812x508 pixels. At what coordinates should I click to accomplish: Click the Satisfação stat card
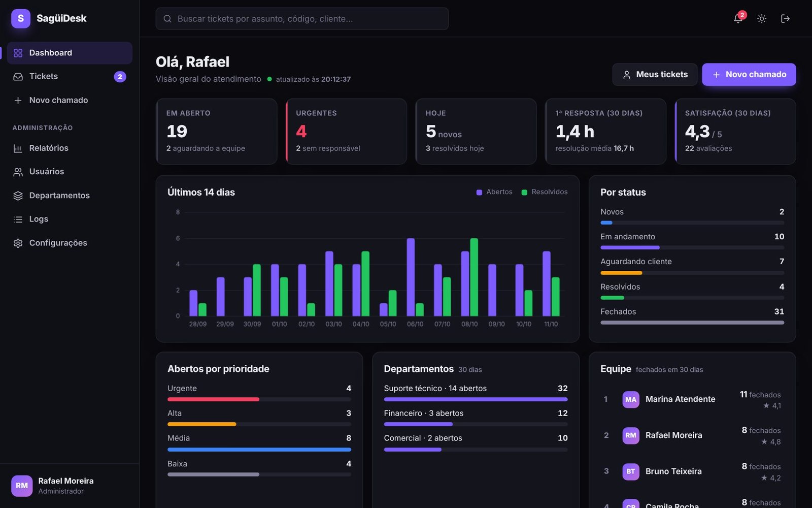click(735, 132)
